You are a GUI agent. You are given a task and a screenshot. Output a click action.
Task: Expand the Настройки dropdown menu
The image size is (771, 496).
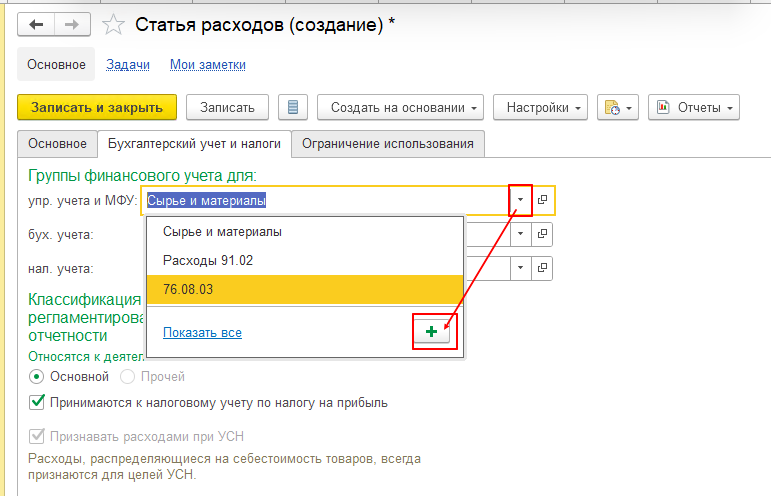pyautogui.click(x=544, y=107)
